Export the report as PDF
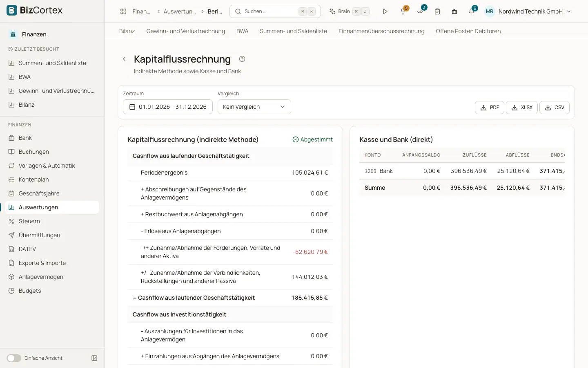Image resolution: width=588 pixels, height=368 pixels. [x=490, y=108]
